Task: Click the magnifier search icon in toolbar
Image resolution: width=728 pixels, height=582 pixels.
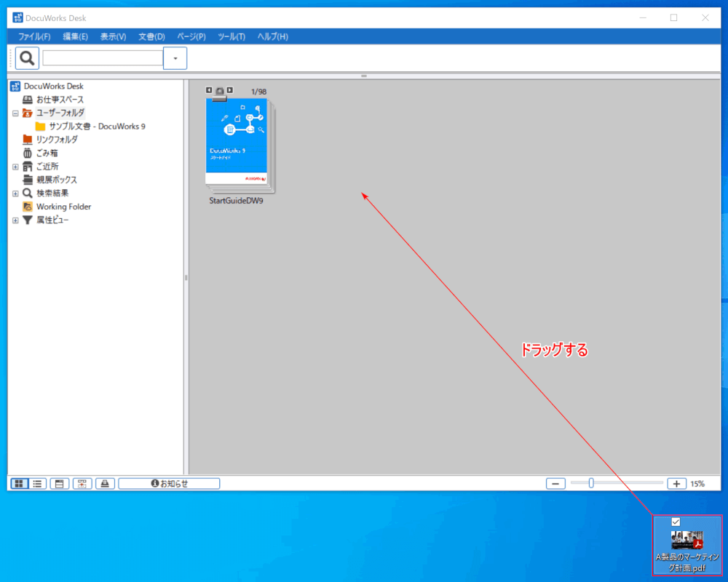Action: click(27, 58)
